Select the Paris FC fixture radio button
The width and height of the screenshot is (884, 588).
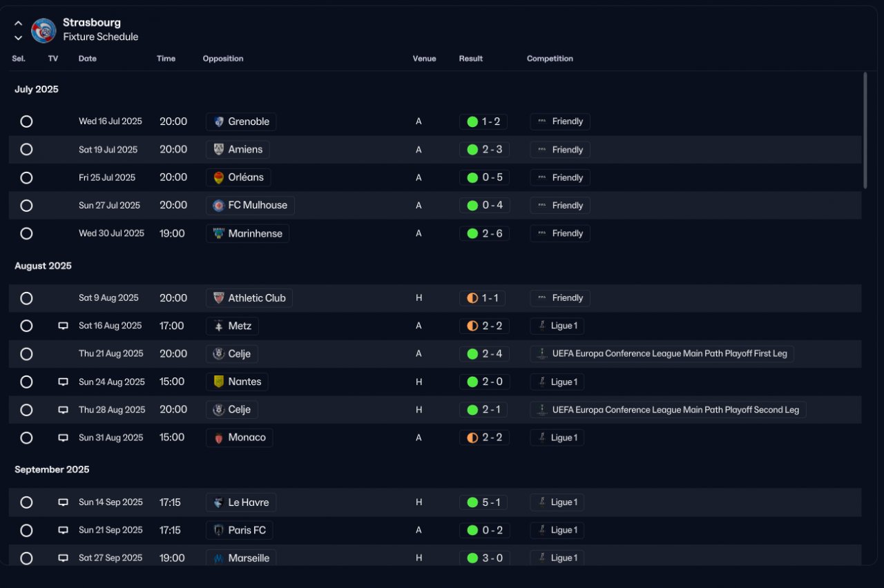coord(26,530)
